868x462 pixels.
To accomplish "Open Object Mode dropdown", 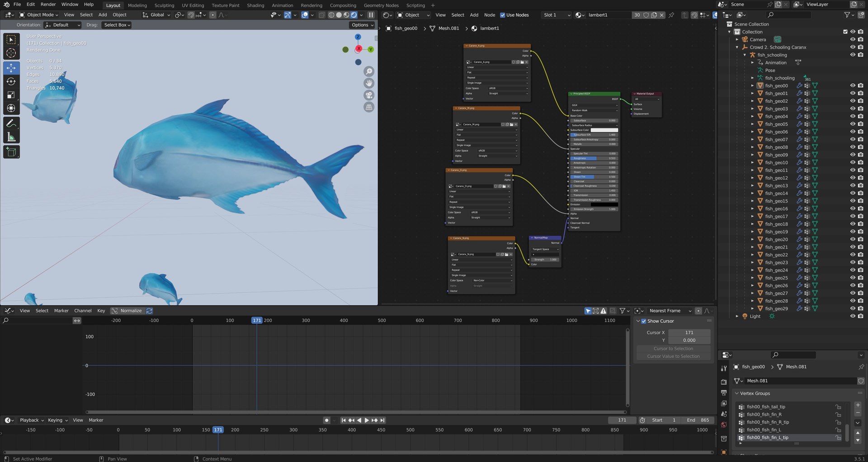I will point(39,15).
